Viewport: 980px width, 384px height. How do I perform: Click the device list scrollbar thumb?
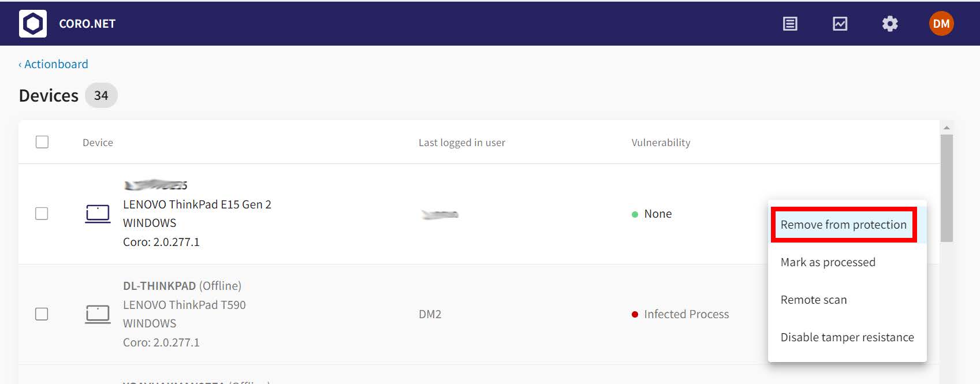click(x=947, y=188)
